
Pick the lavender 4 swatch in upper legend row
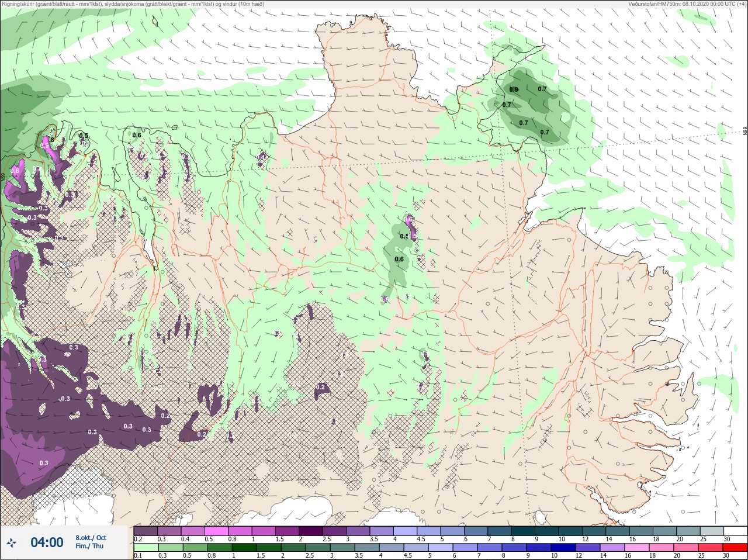pyautogui.click(x=406, y=531)
